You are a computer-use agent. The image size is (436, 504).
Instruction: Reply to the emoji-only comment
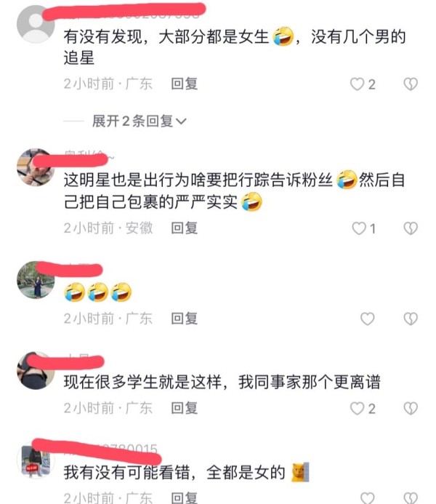tap(185, 319)
